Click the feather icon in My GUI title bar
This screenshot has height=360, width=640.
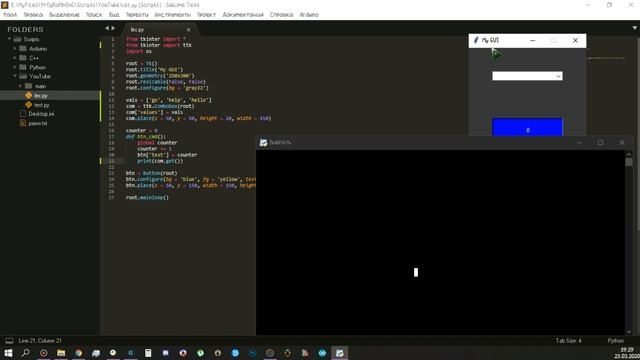pos(476,40)
